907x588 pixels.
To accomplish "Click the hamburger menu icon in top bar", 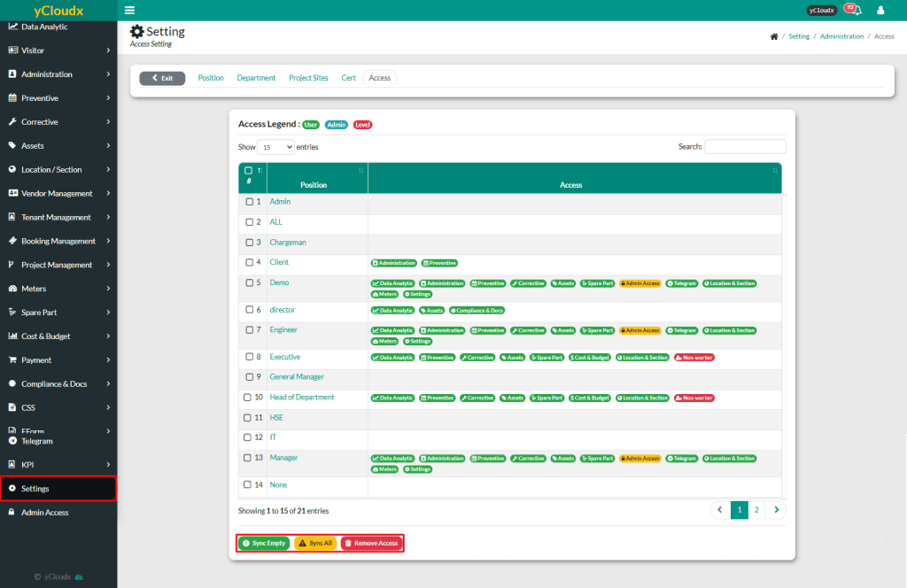I will pos(130,11).
